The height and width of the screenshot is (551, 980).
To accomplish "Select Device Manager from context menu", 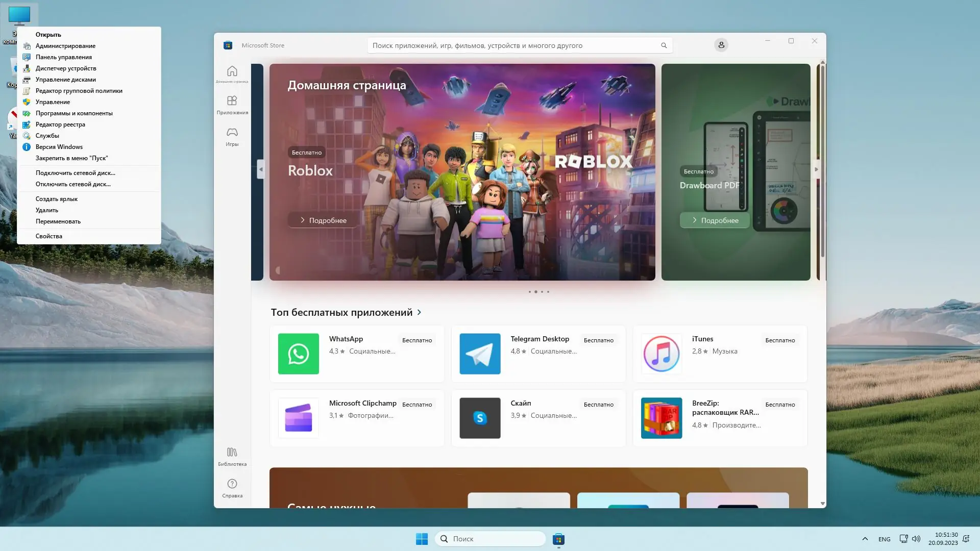I will point(66,68).
